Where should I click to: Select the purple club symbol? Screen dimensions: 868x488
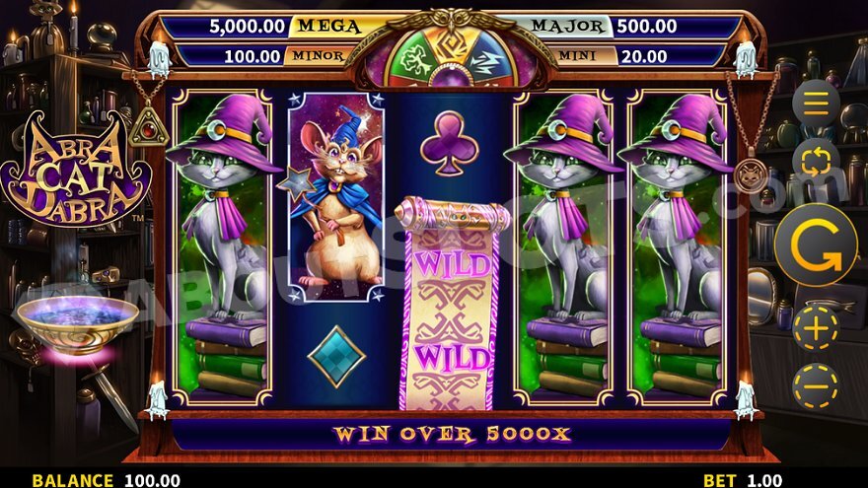449,143
